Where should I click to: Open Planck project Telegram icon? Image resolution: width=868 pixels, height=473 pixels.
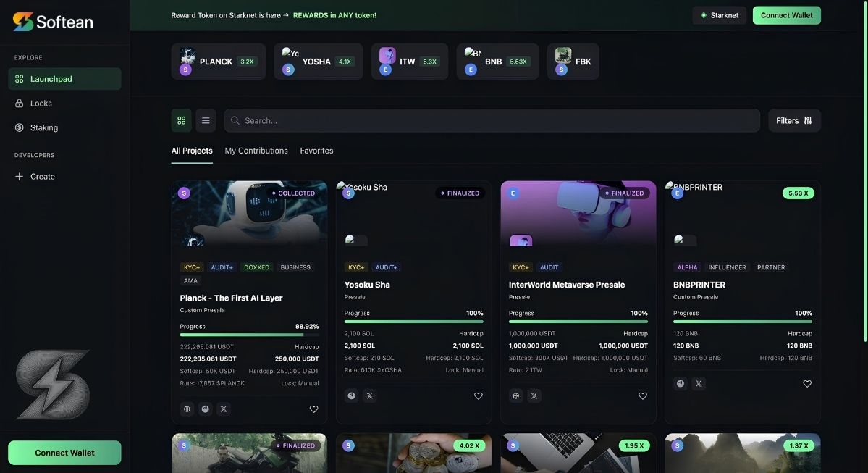click(x=206, y=409)
